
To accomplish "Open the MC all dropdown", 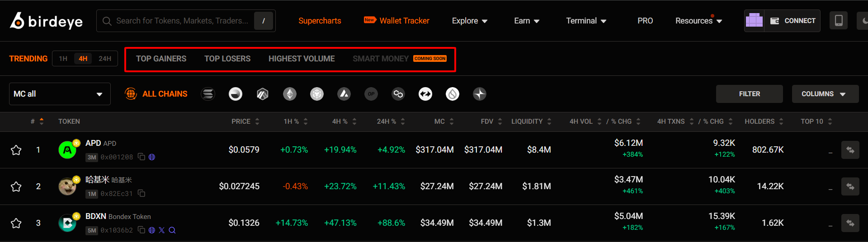I will 60,94.
